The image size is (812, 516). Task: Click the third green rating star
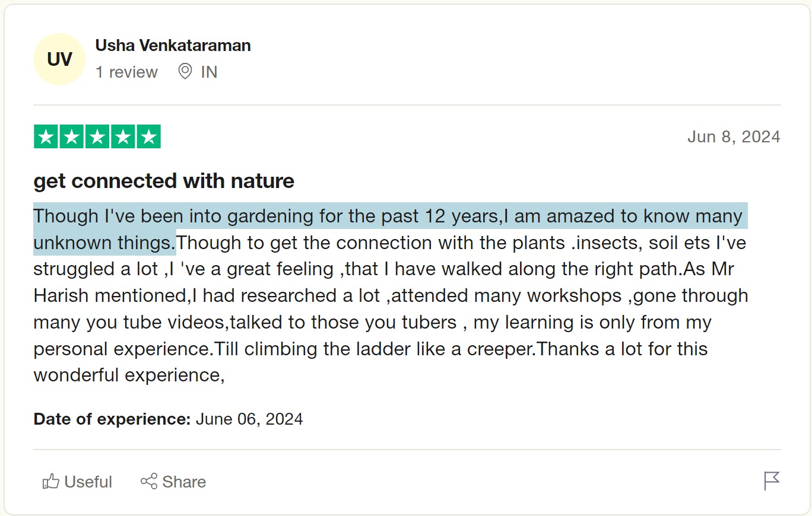coord(97,137)
